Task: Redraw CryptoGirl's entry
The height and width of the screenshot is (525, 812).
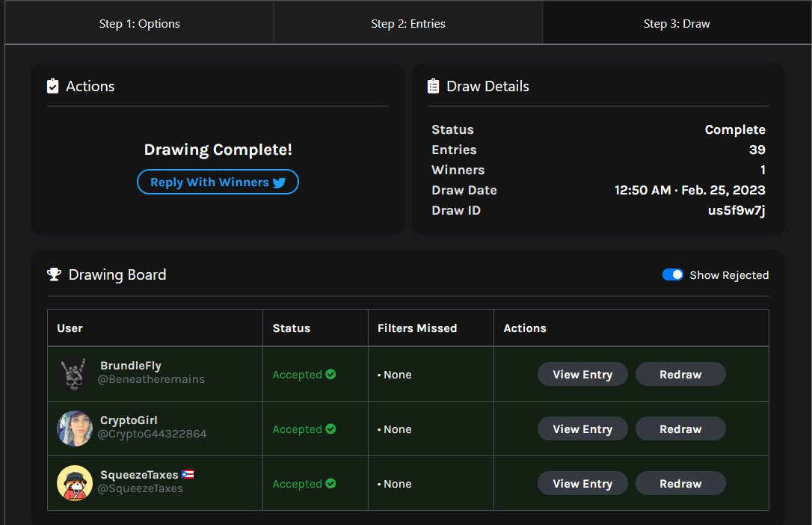Action: click(680, 429)
